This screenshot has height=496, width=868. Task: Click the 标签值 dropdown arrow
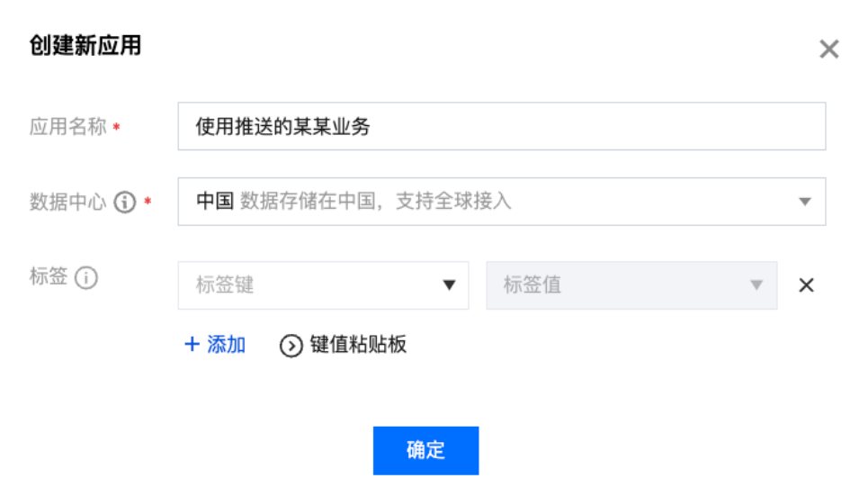point(756,285)
